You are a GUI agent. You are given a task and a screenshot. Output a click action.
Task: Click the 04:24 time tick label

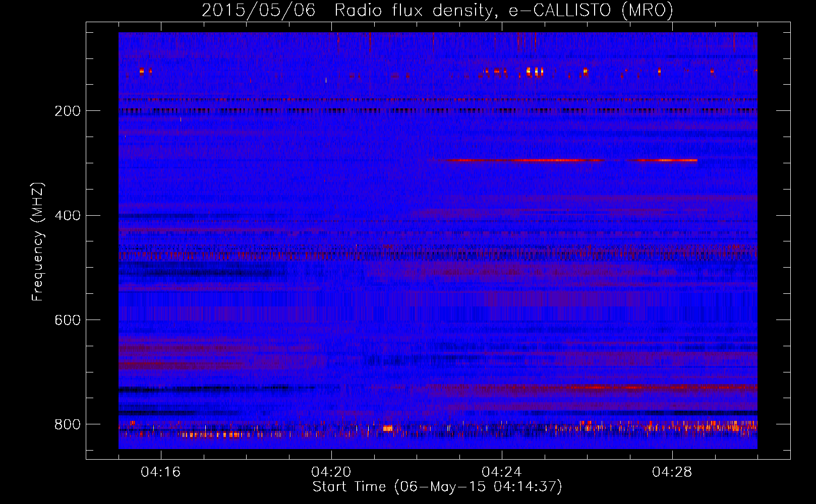501,472
